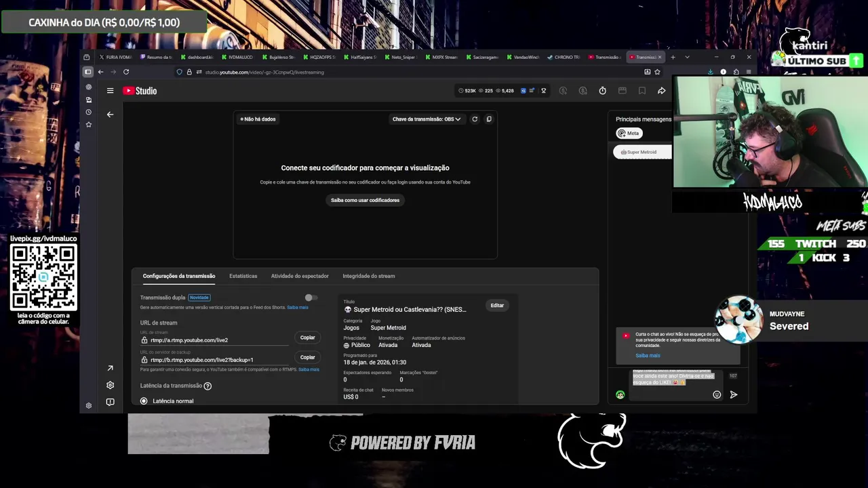Open the latency help question mark icon

(208, 386)
